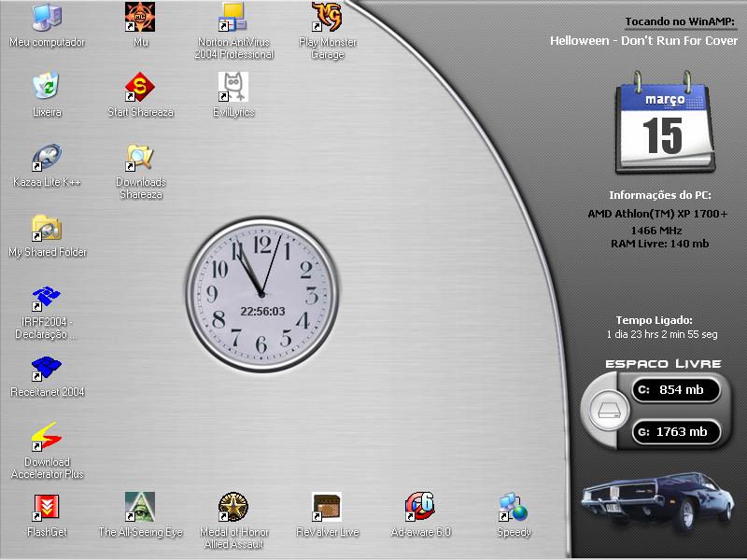The height and width of the screenshot is (560, 747).
Task: Select the Norton AntiVirus 2004 Professional icon
Action: tap(233, 18)
